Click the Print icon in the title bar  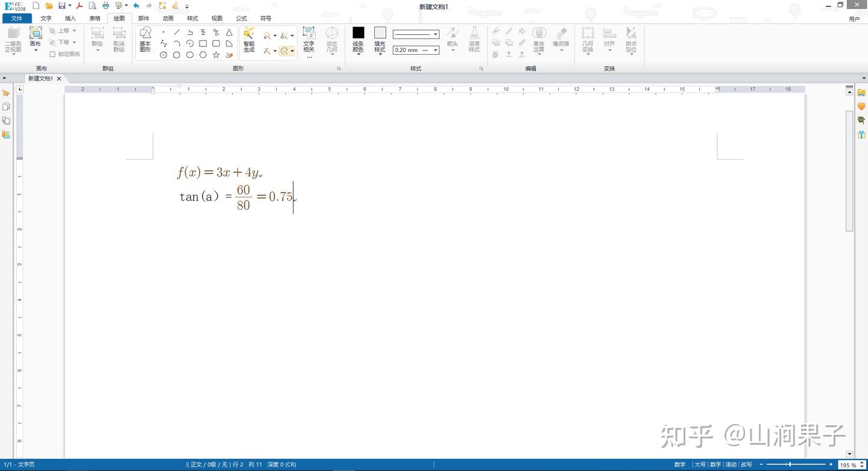click(105, 5)
